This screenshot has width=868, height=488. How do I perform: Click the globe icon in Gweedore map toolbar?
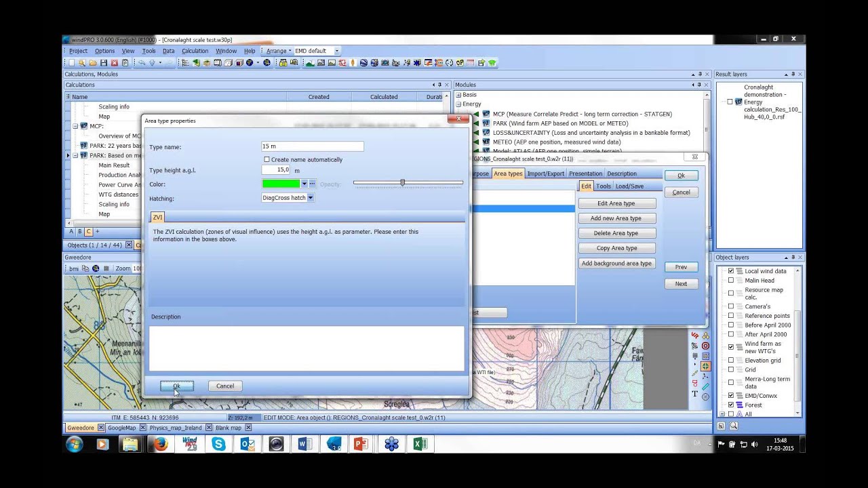point(96,268)
